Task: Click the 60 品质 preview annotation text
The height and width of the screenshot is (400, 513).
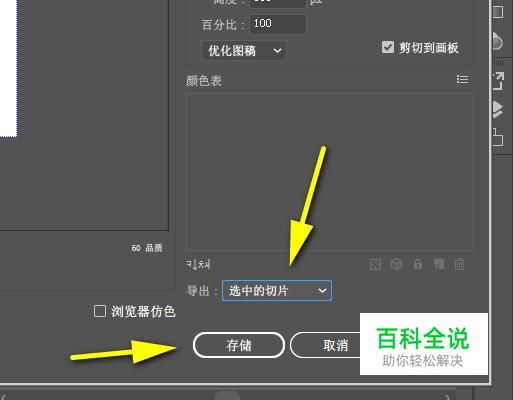Action: tap(147, 248)
